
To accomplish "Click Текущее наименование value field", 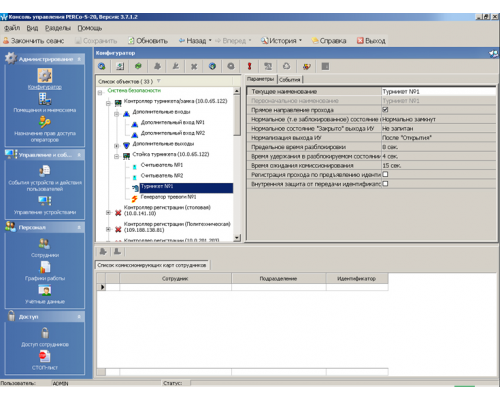I will pos(438,91).
